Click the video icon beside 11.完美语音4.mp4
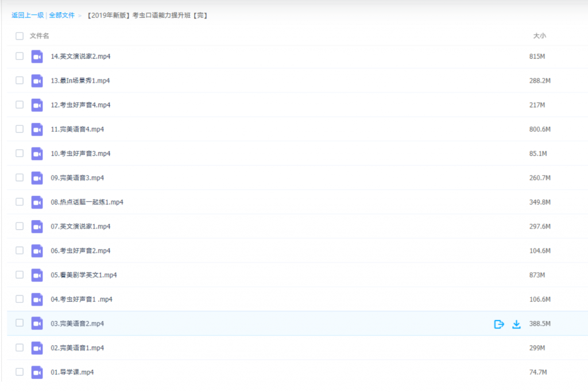 [x=37, y=129]
